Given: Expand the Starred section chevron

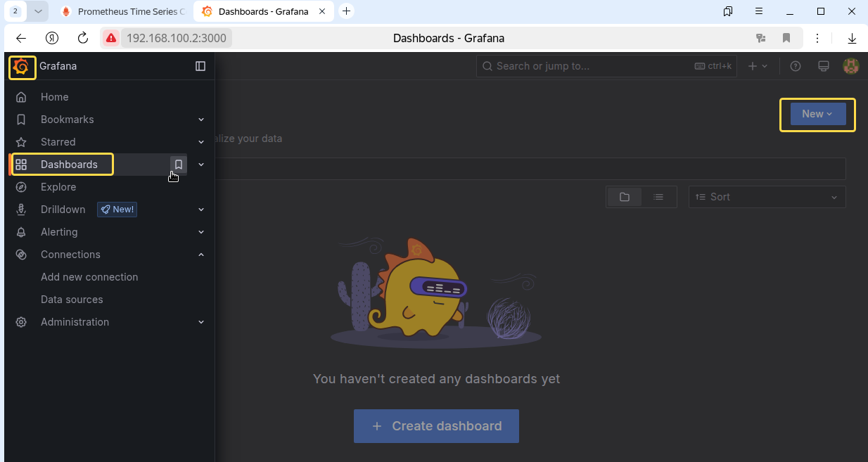Looking at the screenshot, I should [x=201, y=142].
